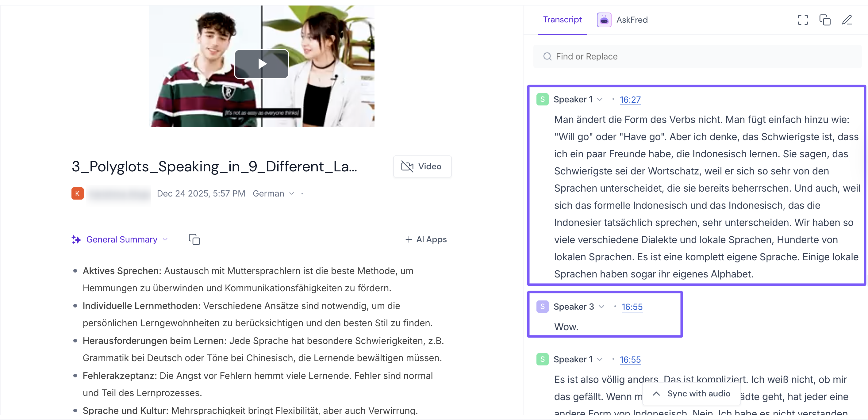Add AI Apps to the summary

coord(426,239)
